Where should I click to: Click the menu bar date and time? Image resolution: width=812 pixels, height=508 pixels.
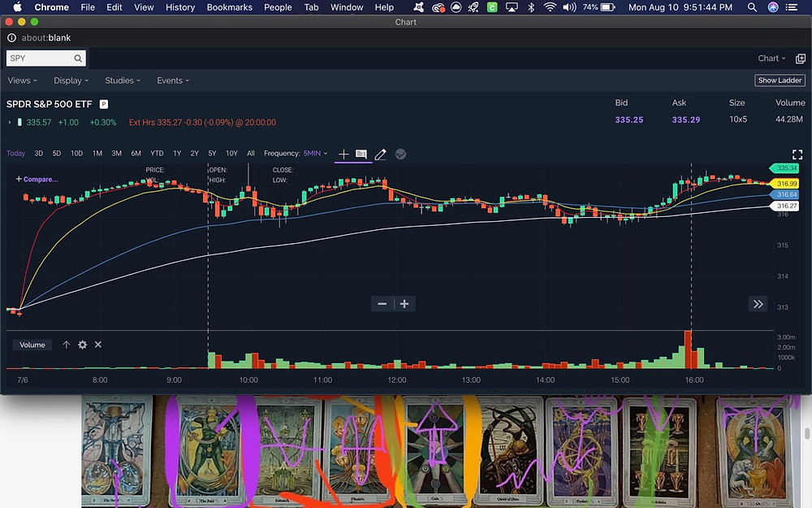click(680, 7)
